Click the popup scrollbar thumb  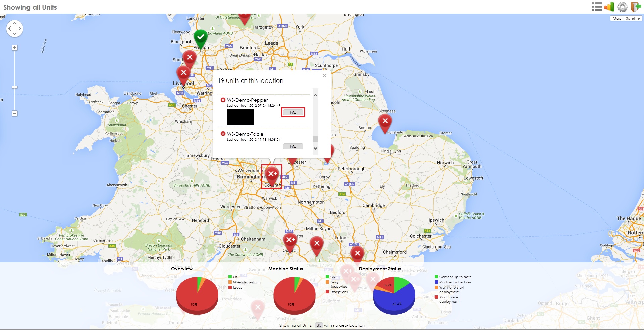point(315,139)
